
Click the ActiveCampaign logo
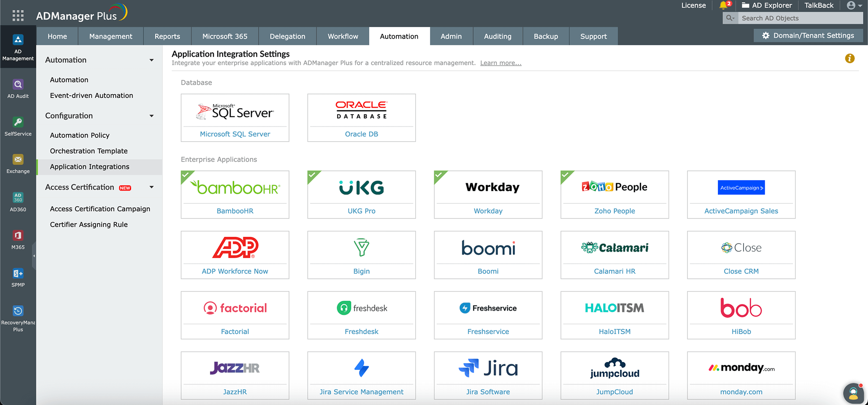(x=741, y=187)
